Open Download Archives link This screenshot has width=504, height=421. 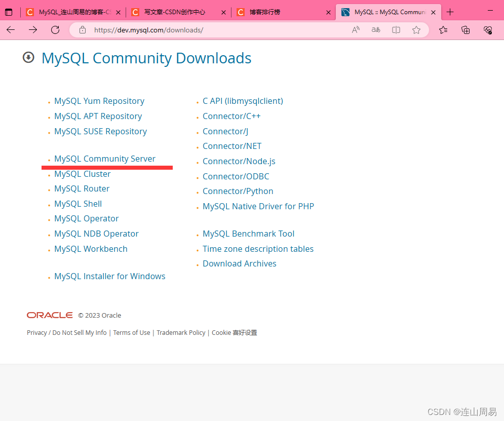tap(240, 263)
